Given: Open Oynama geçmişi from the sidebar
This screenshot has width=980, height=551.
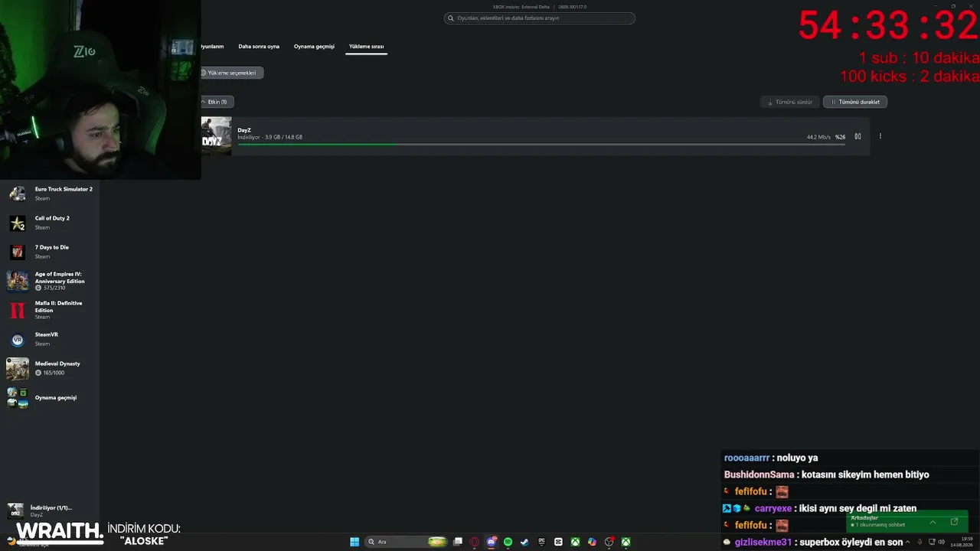Looking at the screenshot, I should click(51, 398).
